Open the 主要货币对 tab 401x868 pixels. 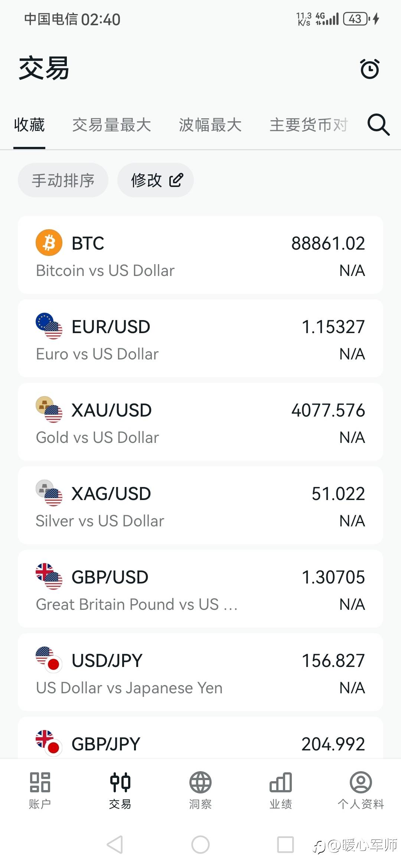pyautogui.click(x=308, y=125)
